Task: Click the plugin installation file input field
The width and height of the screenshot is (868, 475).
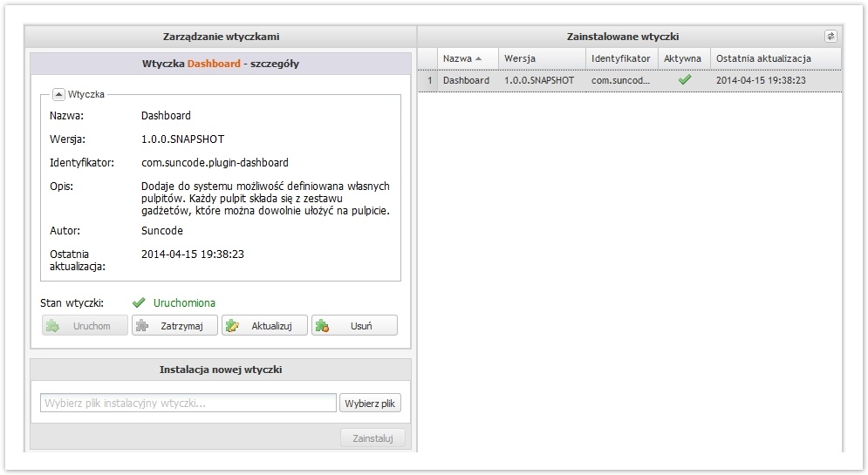Action: point(188,404)
